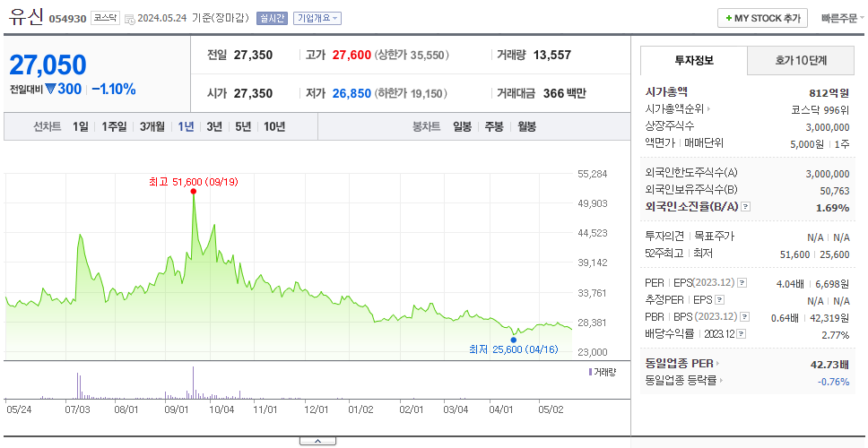Click the 하한가 19,150 text
The image size is (868, 448).
point(412,93)
